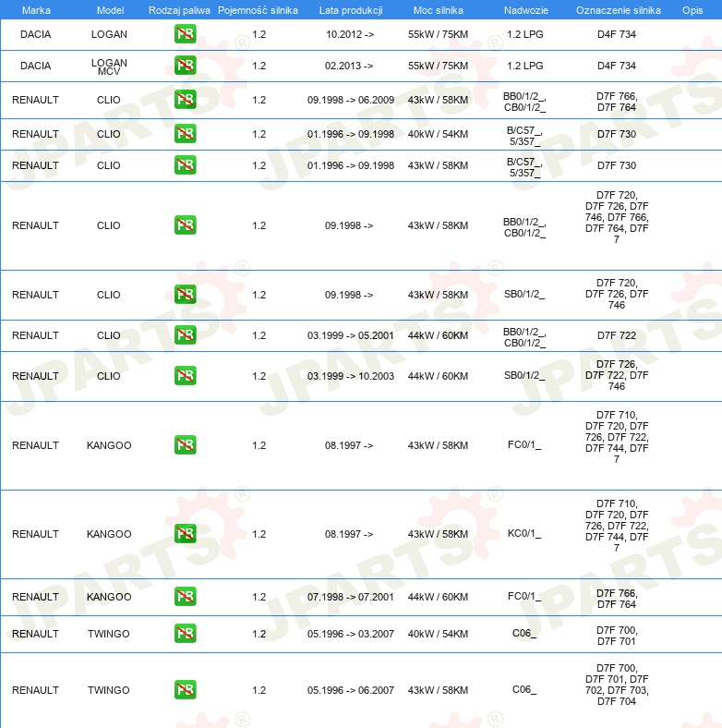Select 1.2 LPG body cell in LOGAN MCV row
This screenshot has height=728, width=722.
[524, 66]
